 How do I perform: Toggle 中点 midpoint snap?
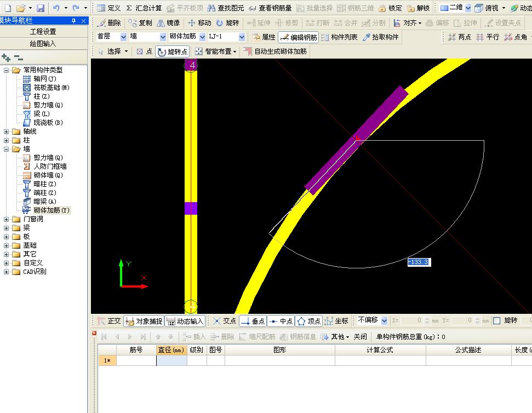pos(281,321)
